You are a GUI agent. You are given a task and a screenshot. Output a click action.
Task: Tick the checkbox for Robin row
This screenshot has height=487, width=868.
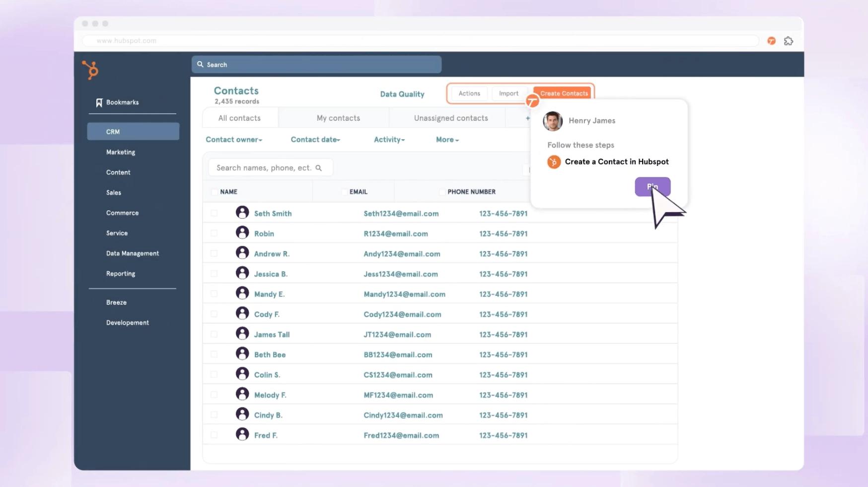pos(214,233)
